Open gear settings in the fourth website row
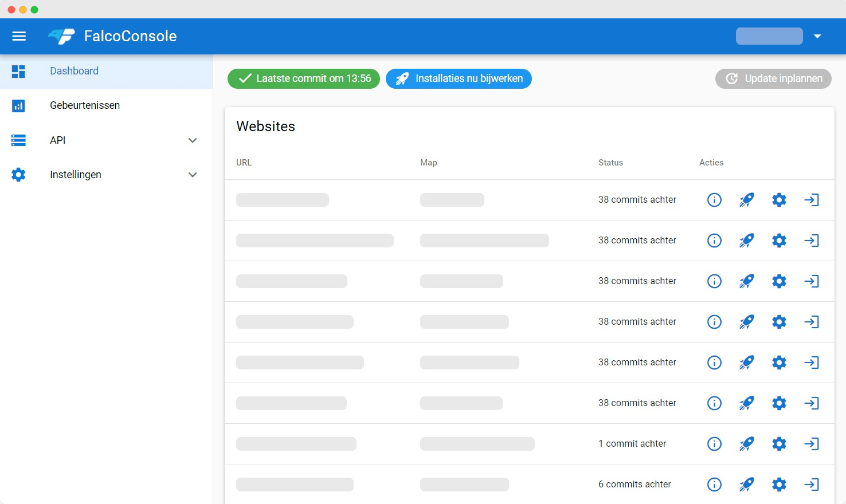846x504 pixels. (779, 322)
